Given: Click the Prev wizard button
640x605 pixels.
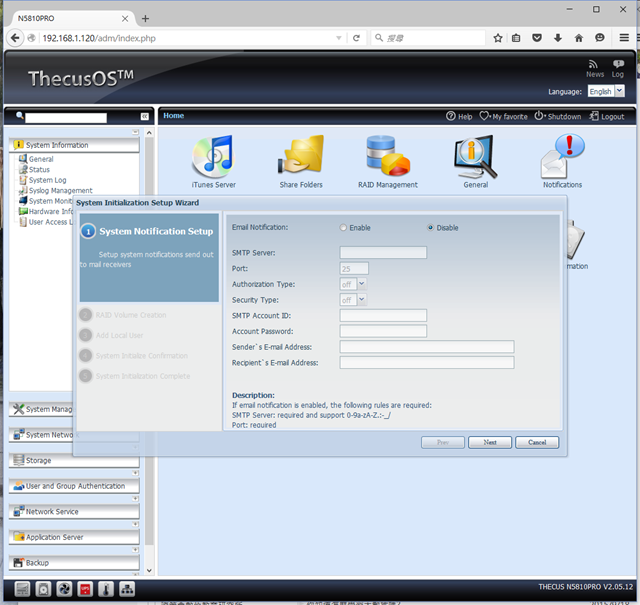Looking at the screenshot, I should tap(443, 442).
